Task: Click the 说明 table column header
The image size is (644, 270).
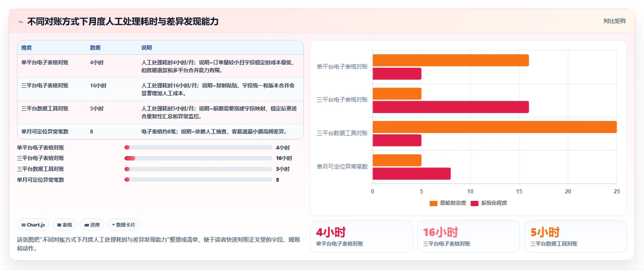Action: click(147, 48)
